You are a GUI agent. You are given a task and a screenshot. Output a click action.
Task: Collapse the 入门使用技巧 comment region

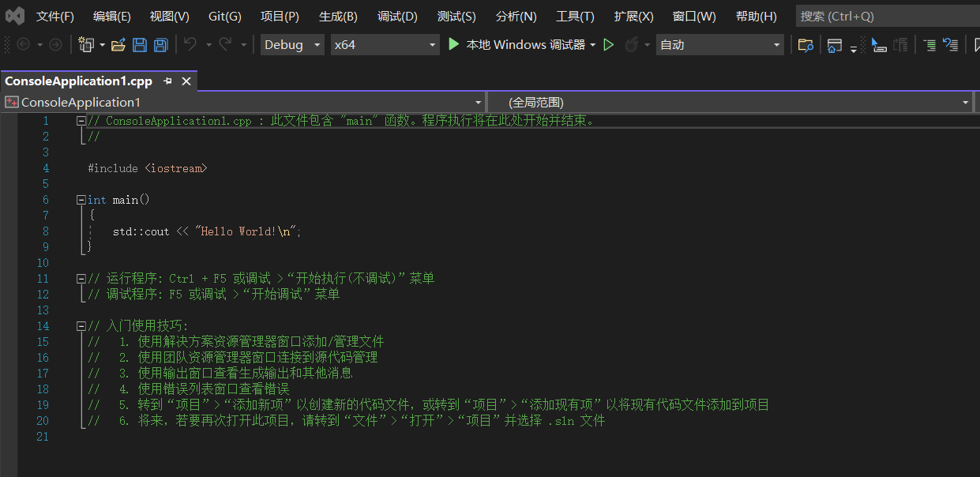[x=80, y=325]
